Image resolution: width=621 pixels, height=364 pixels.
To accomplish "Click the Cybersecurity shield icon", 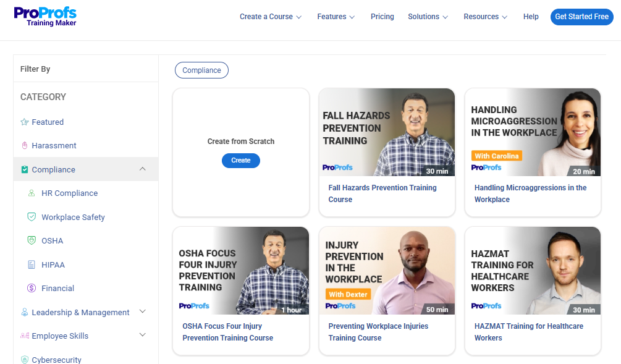I will (x=25, y=360).
